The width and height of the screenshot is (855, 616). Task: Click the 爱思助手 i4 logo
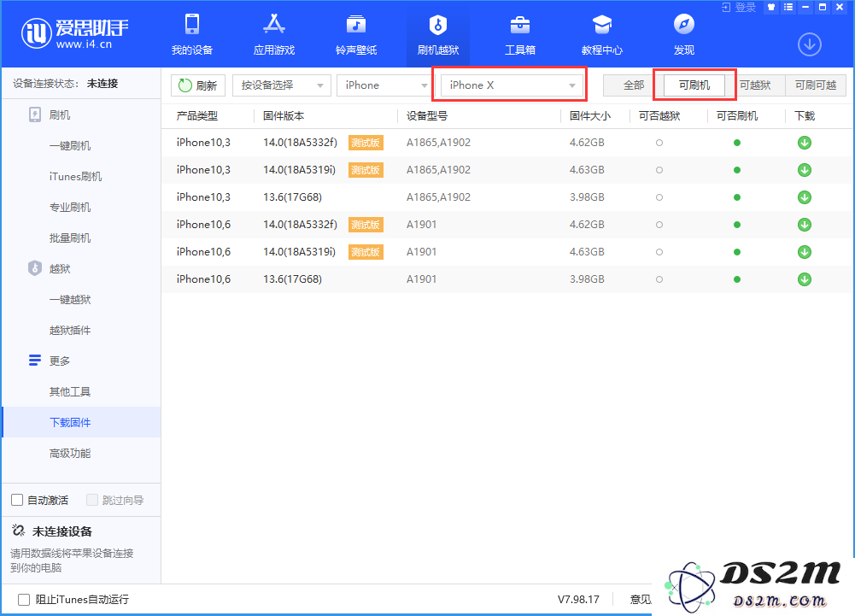tap(74, 32)
